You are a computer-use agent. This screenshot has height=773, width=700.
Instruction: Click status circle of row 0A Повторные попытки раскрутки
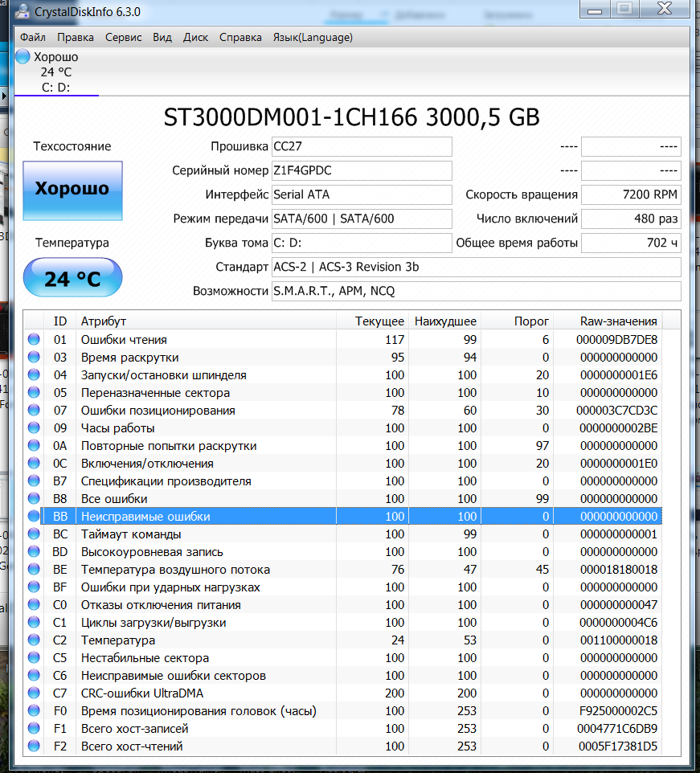pyautogui.click(x=34, y=445)
